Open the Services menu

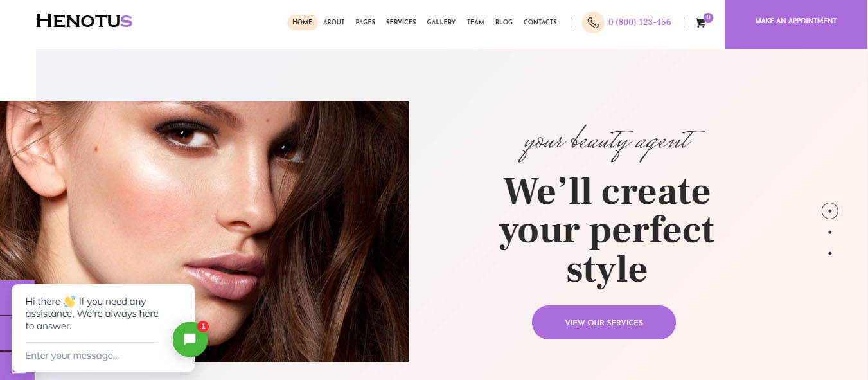[401, 23]
